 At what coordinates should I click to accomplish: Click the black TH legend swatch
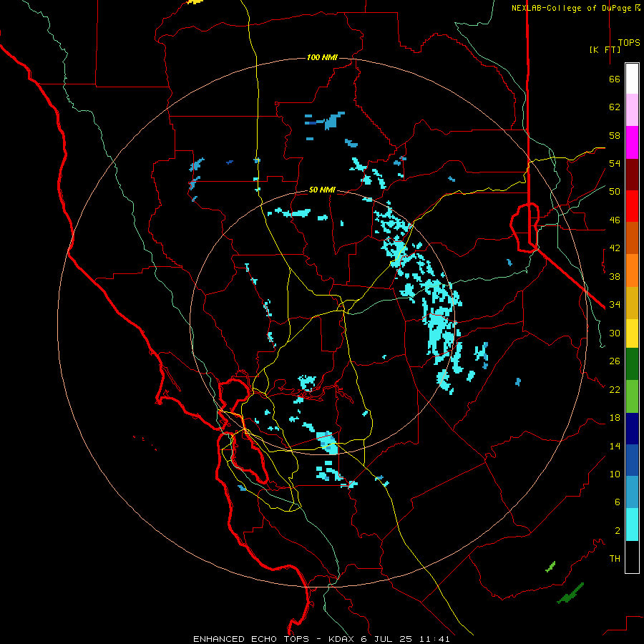[x=632, y=557]
